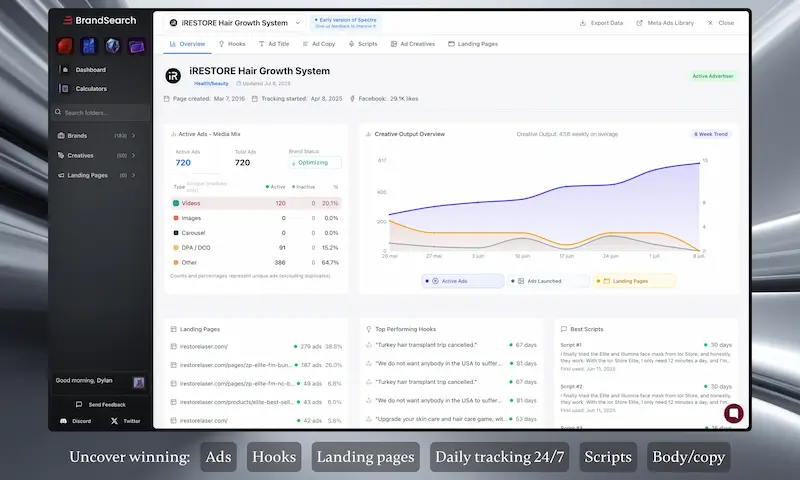Select the purple folder workspace icon
800x480 pixels.
(x=136, y=46)
